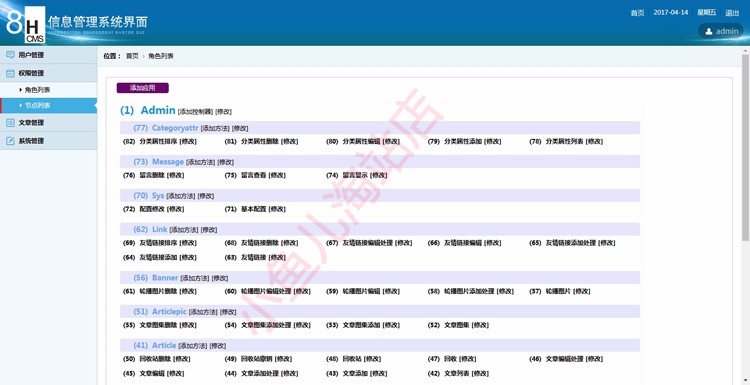Click 修改 beside the Message heading
Image resolution: width=750 pixels, height=385 pixels.
[226, 162]
